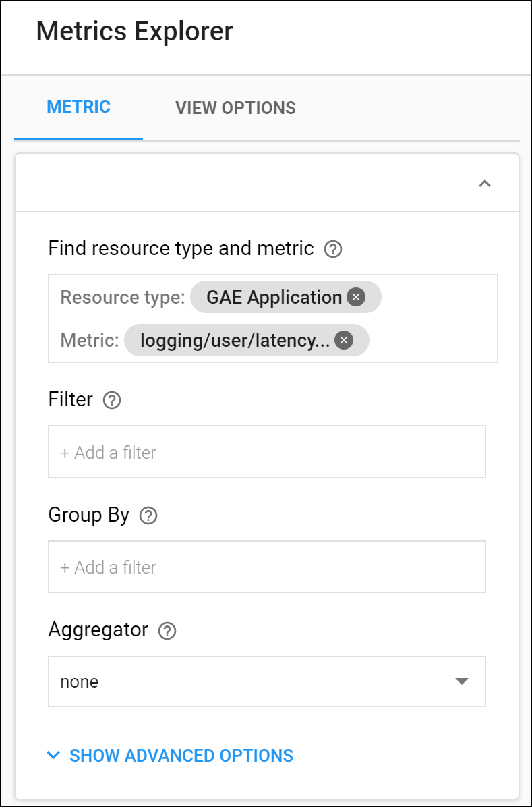Click the Filter input field

point(267,452)
